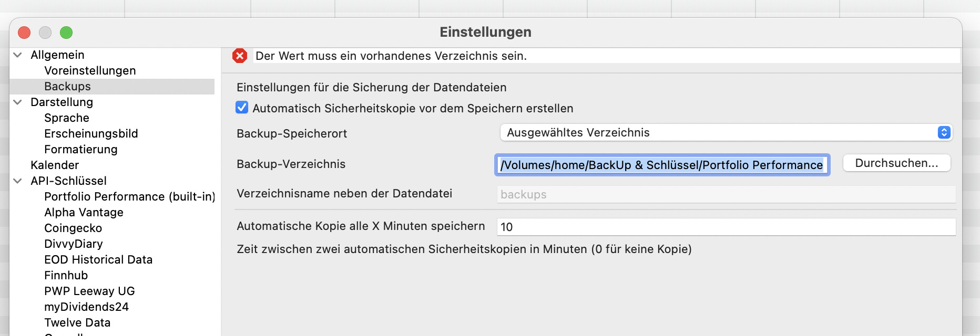The height and width of the screenshot is (336, 980).
Task: Click the red error icon beside the message
Action: [x=240, y=56]
